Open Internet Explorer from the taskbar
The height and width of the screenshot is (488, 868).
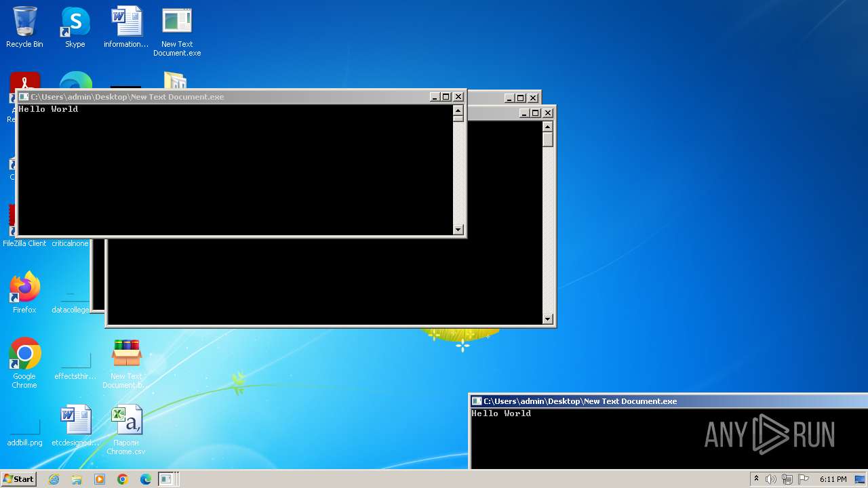click(54, 479)
